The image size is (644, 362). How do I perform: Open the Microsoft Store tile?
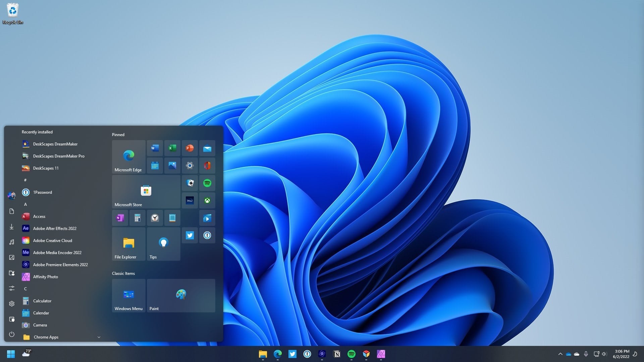point(146,191)
